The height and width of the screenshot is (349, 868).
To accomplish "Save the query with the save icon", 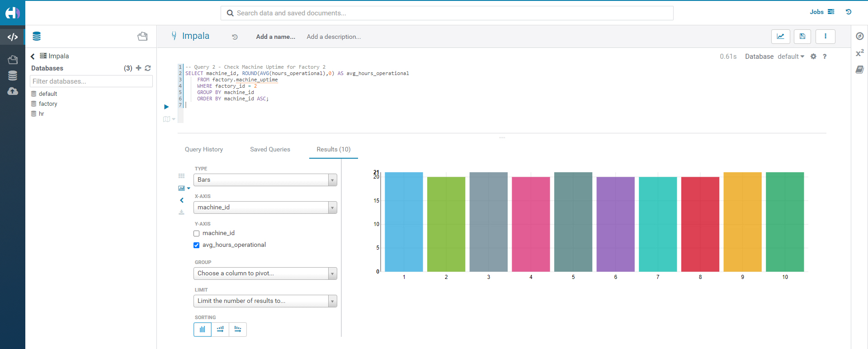I will point(802,36).
